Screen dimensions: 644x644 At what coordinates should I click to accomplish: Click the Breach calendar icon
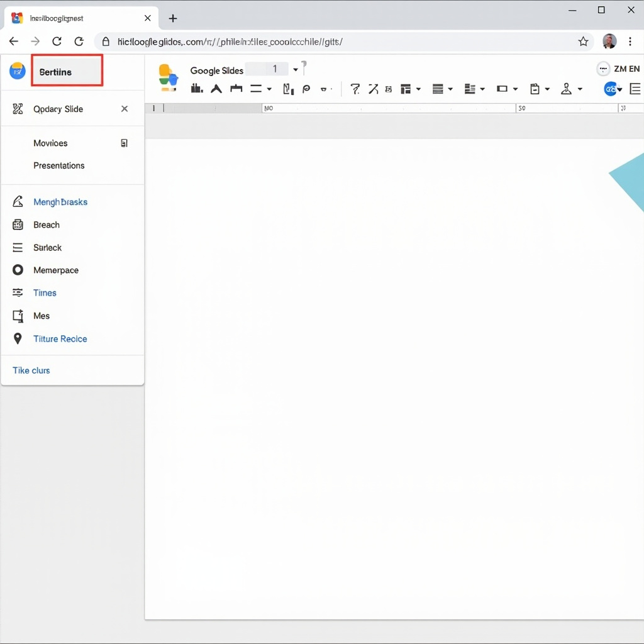coord(18,225)
